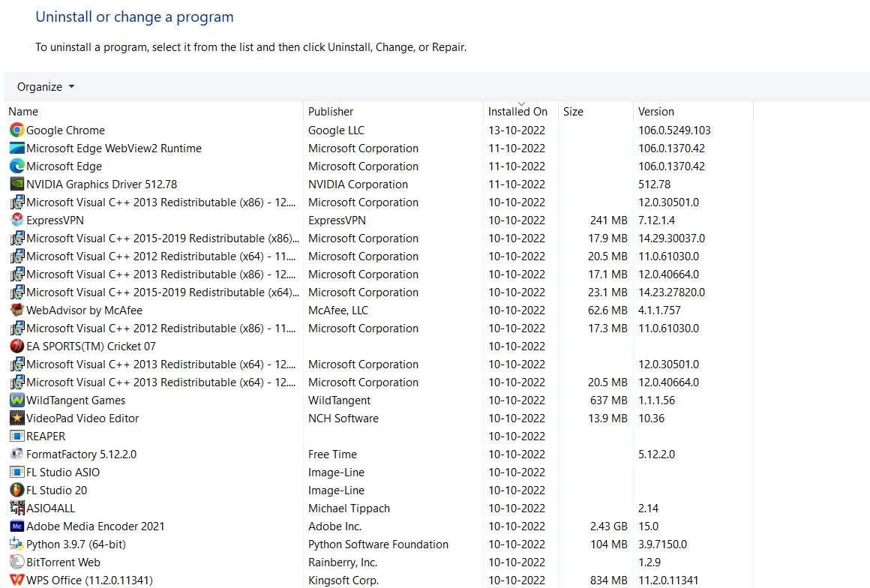Click the Python 3.9.7 icon
870x588 pixels.
[x=16, y=544]
